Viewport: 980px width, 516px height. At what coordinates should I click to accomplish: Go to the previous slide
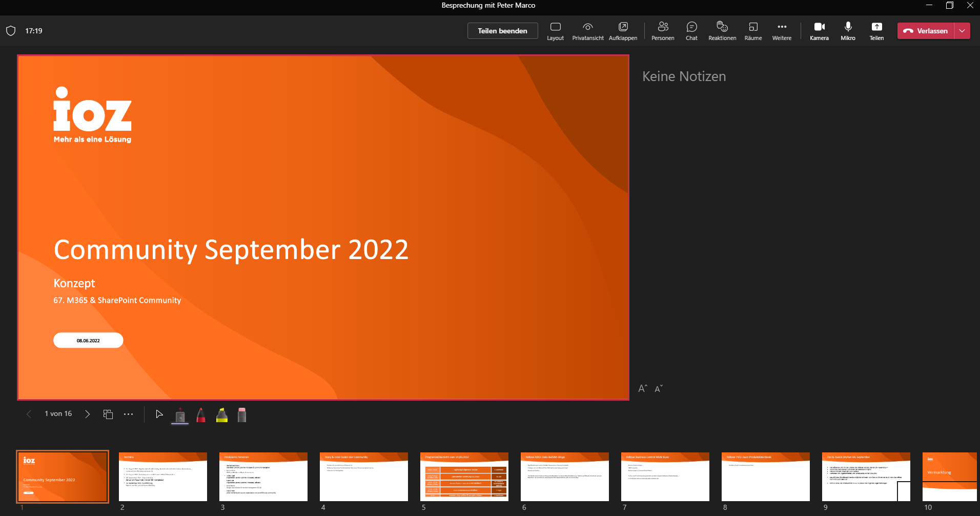(29, 414)
